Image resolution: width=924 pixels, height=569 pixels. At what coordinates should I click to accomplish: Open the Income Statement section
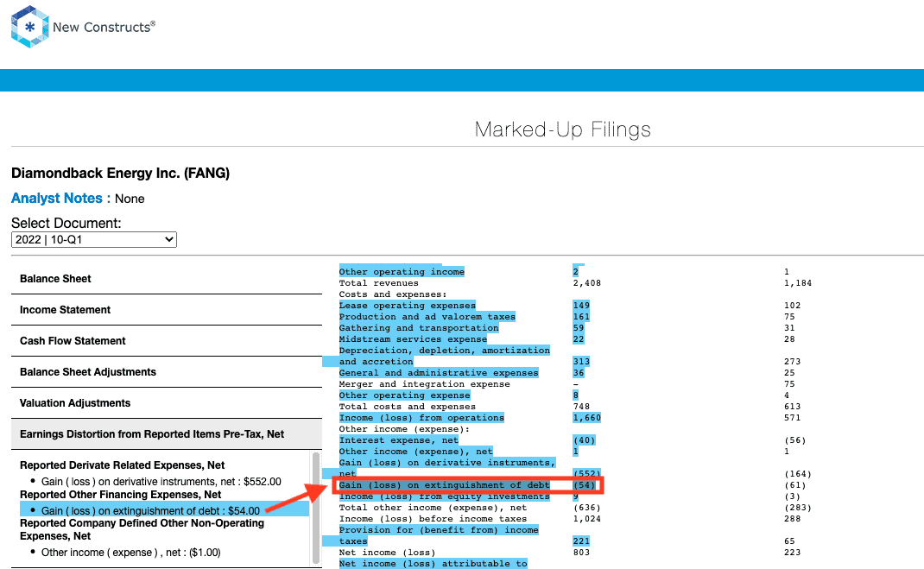point(167,310)
